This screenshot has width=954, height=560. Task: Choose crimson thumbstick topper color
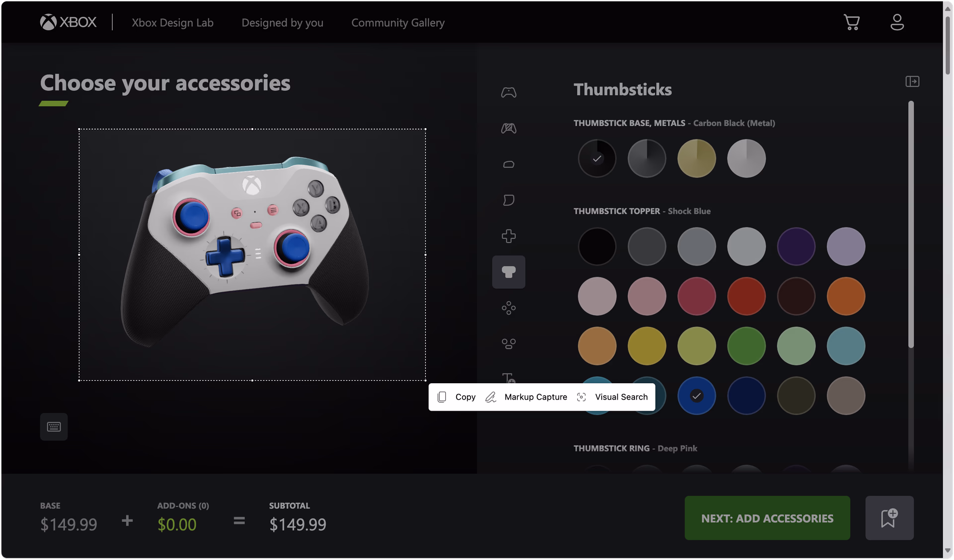[x=697, y=296]
